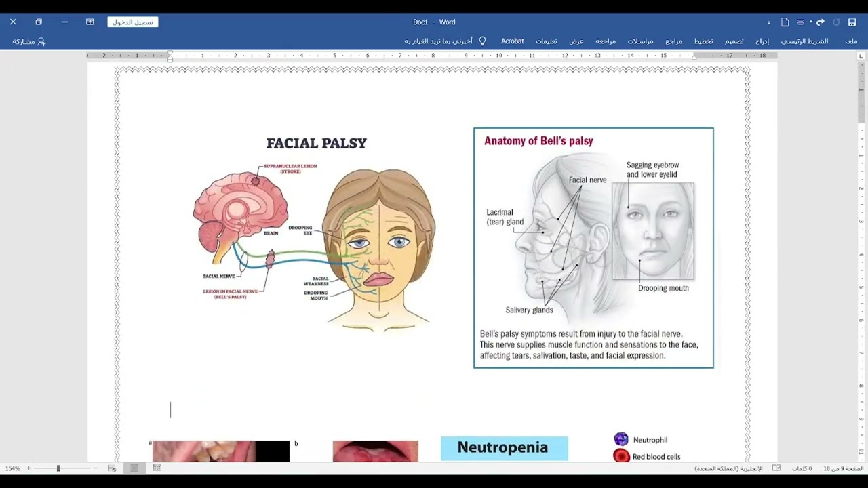Select the Facial Palsy illustration image

(x=316, y=233)
